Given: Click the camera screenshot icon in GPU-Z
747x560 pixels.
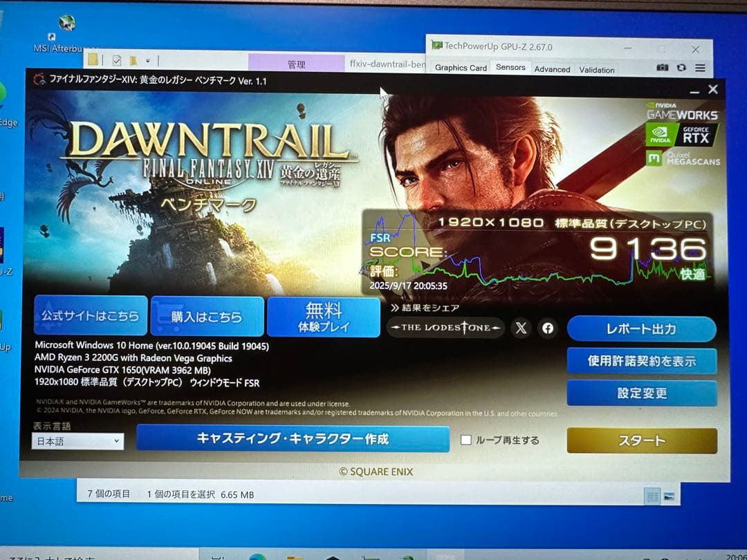Looking at the screenshot, I should (x=661, y=68).
